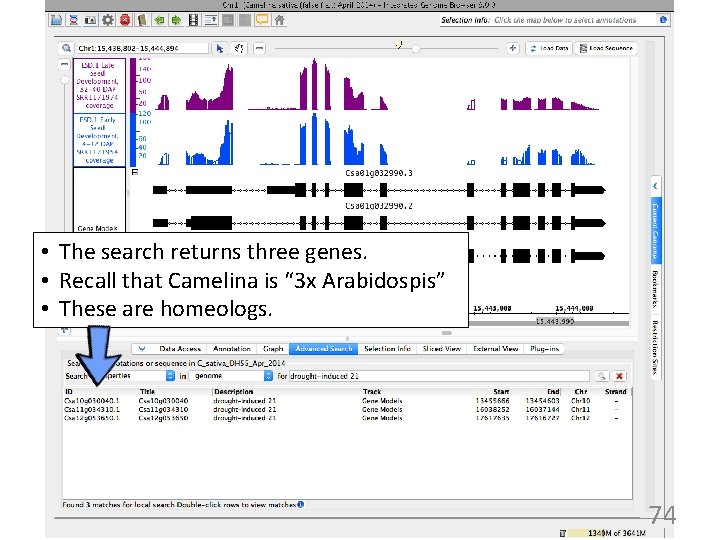
Task: Collapse bottom tab panel with chevron
Action: coord(142,349)
